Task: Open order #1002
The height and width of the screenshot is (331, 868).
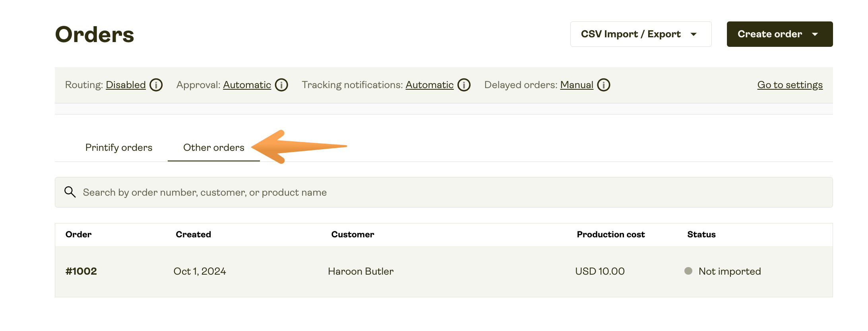Action: 81,271
